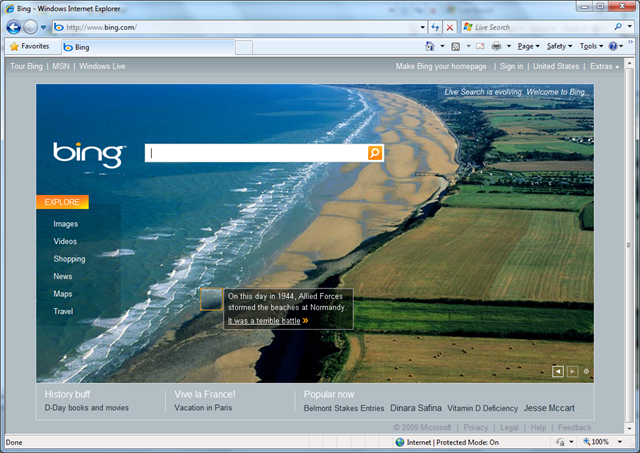The image size is (640, 453).
Task: Open Favorites star button
Action: coord(29,47)
